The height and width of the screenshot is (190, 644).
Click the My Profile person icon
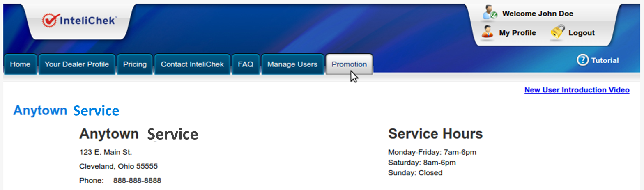487,32
